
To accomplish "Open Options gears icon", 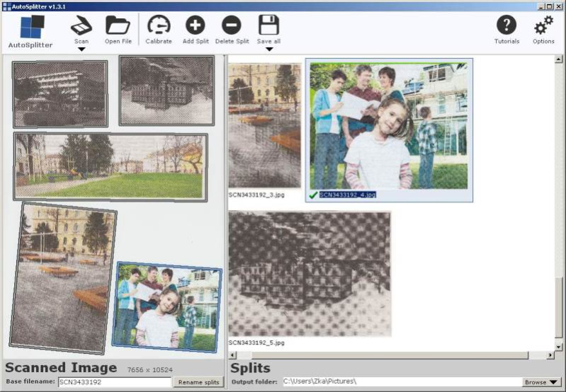I will pos(543,25).
